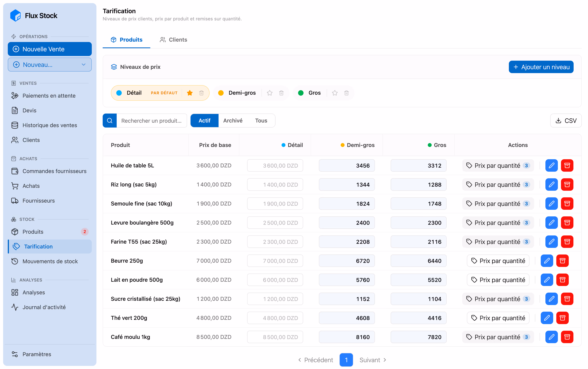Image resolution: width=588 pixels, height=369 pixels.
Task: Archive Lait en poudre 500g red icon
Action: click(x=562, y=280)
